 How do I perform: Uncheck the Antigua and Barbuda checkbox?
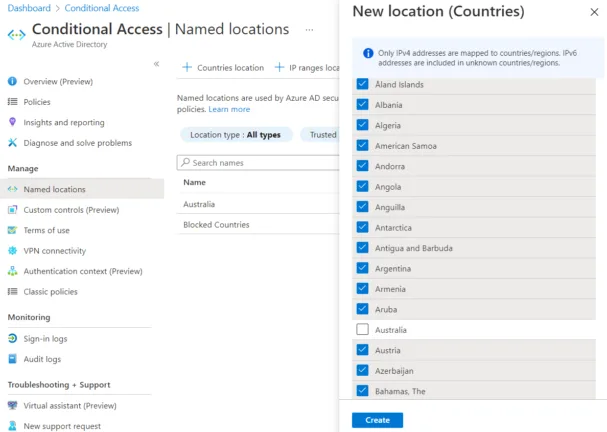pyautogui.click(x=362, y=248)
